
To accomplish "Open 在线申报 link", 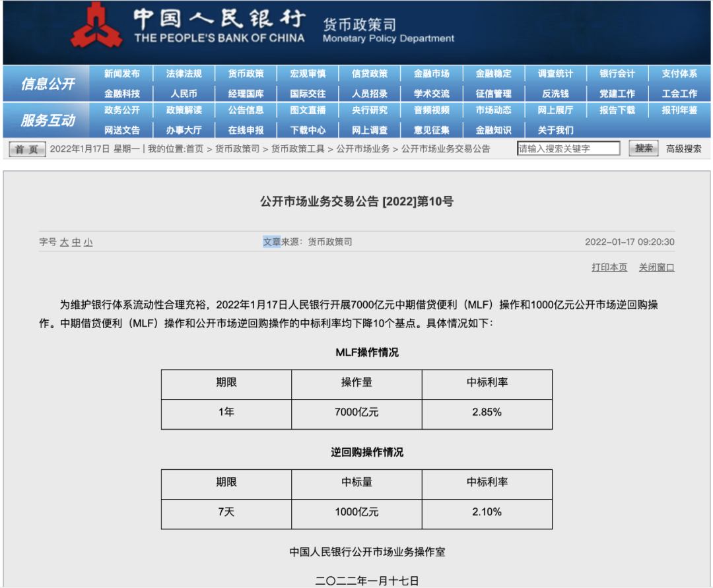I will pyautogui.click(x=246, y=130).
